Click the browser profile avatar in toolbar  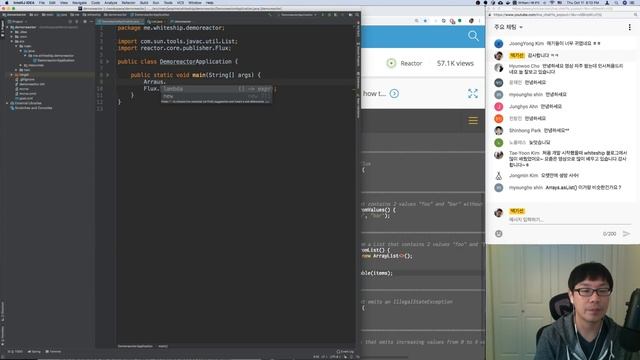[471, 21]
